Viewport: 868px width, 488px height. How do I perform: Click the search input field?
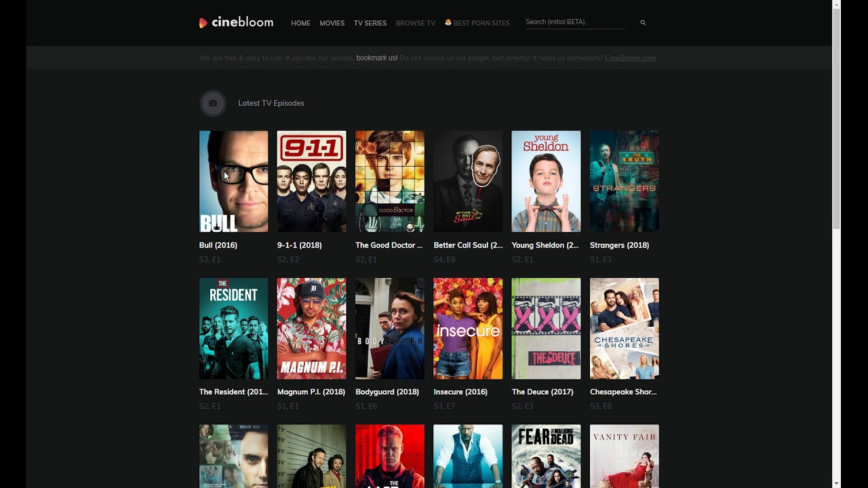(575, 22)
